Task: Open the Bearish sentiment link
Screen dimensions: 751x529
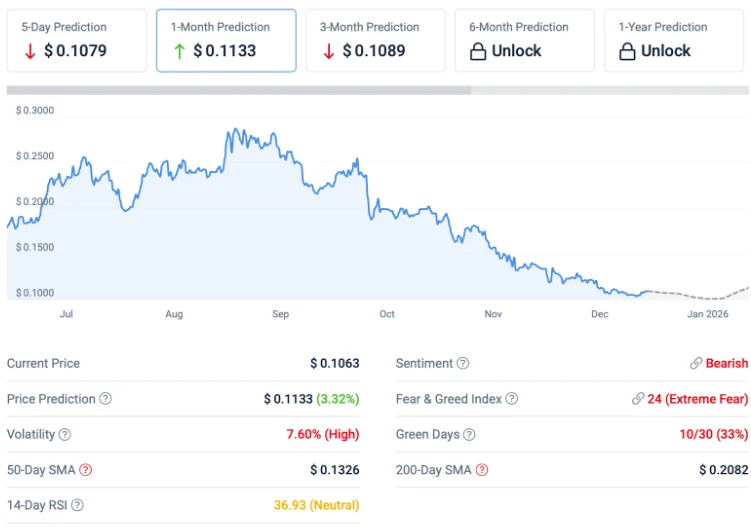Action: (x=719, y=364)
